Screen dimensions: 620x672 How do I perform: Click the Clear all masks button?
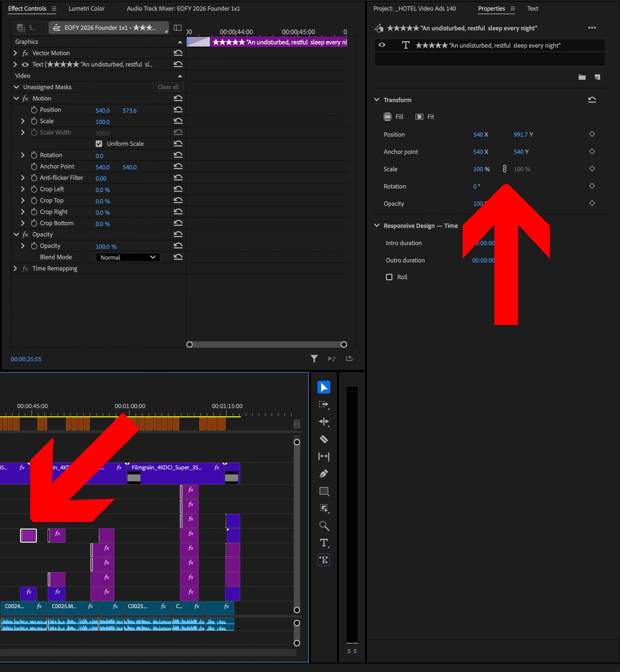pos(168,87)
